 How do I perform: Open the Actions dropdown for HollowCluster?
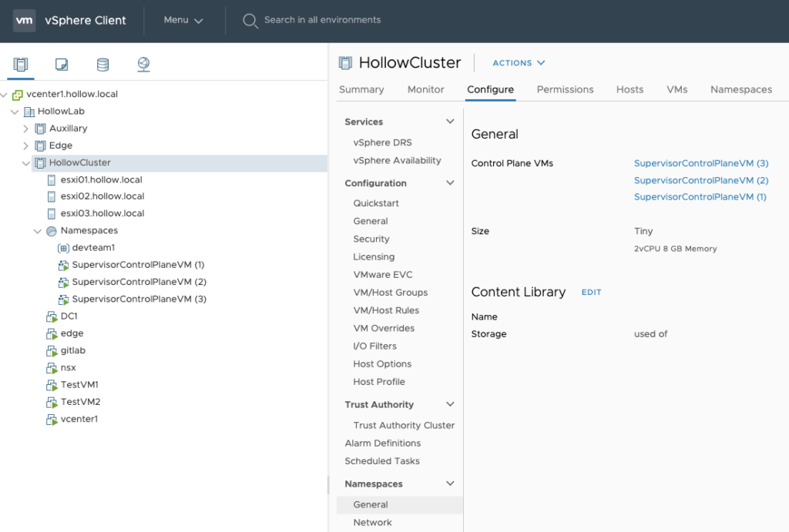[519, 63]
